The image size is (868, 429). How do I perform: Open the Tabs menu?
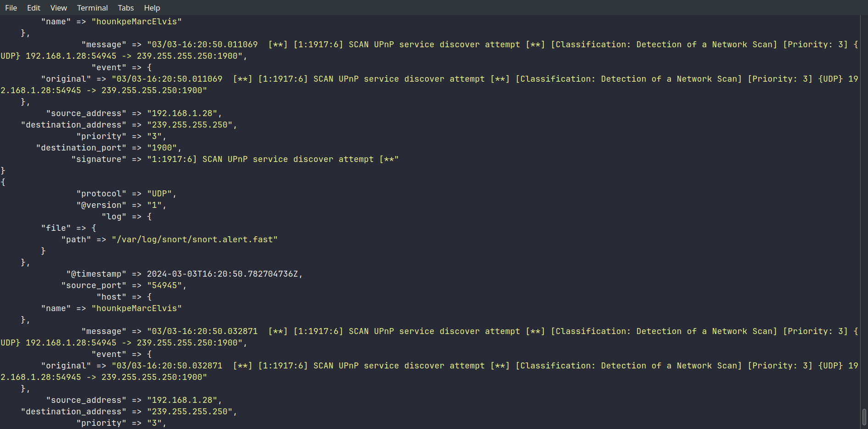click(x=126, y=8)
